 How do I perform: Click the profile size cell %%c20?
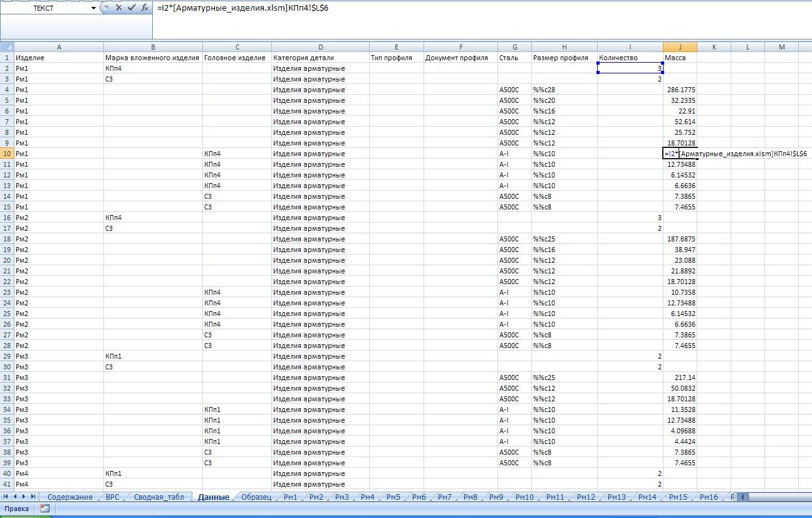click(564, 100)
